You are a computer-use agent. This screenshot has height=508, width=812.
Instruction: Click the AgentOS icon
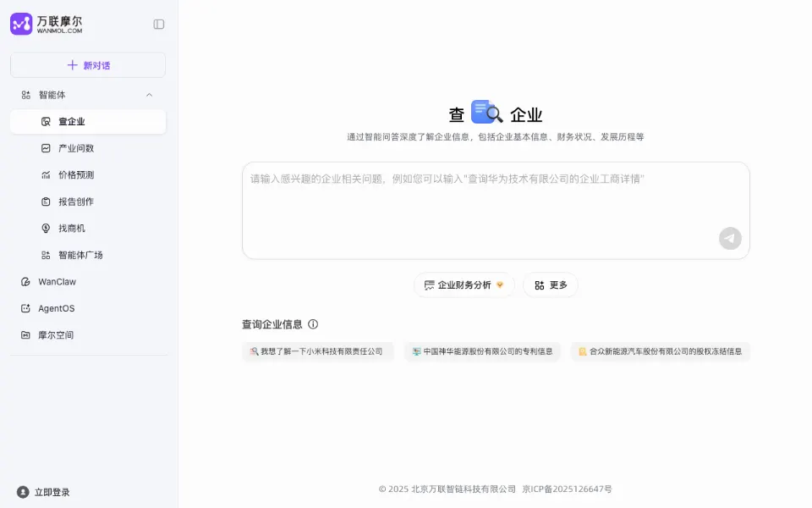coord(25,308)
